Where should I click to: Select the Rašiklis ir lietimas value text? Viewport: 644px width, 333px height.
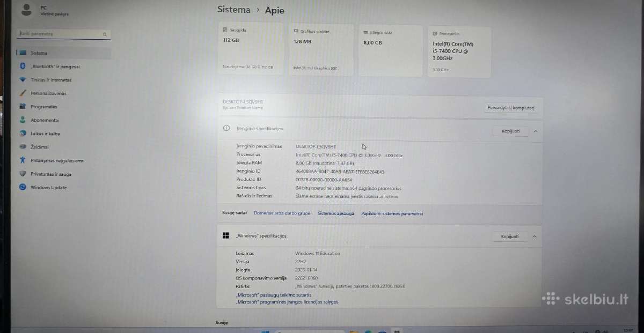point(347,196)
